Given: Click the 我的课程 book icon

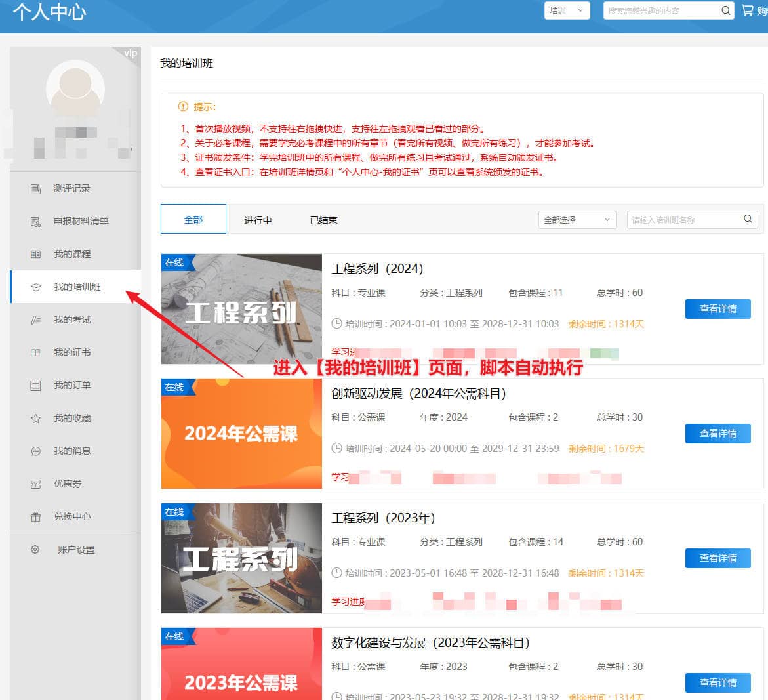Looking at the screenshot, I should (x=36, y=255).
